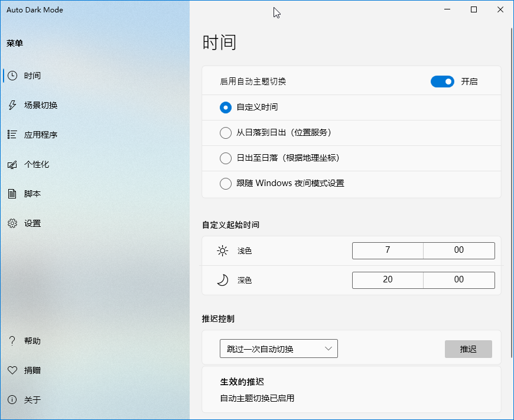Click the 自动主题切换已启用 status text
The width and height of the screenshot is (514, 420).
click(x=258, y=398)
